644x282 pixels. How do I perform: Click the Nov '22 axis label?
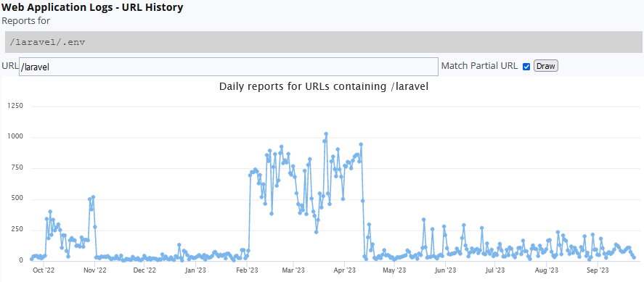[95, 270]
